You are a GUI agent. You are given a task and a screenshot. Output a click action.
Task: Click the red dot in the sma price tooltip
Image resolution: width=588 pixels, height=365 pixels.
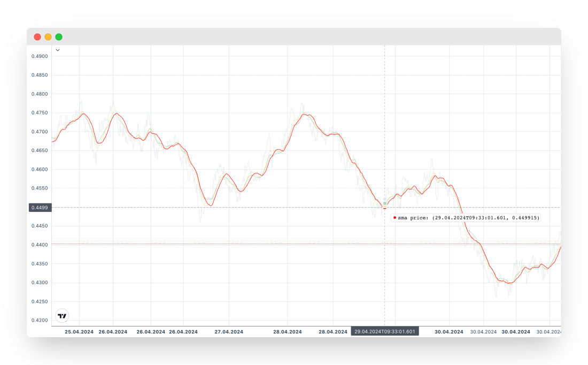coord(394,218)
